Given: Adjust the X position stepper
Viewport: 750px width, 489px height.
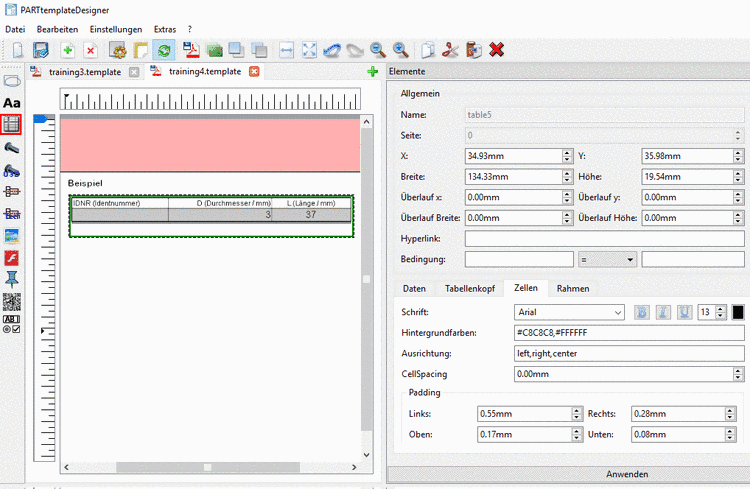Looking at the screenshot, I should click(567, 156).
